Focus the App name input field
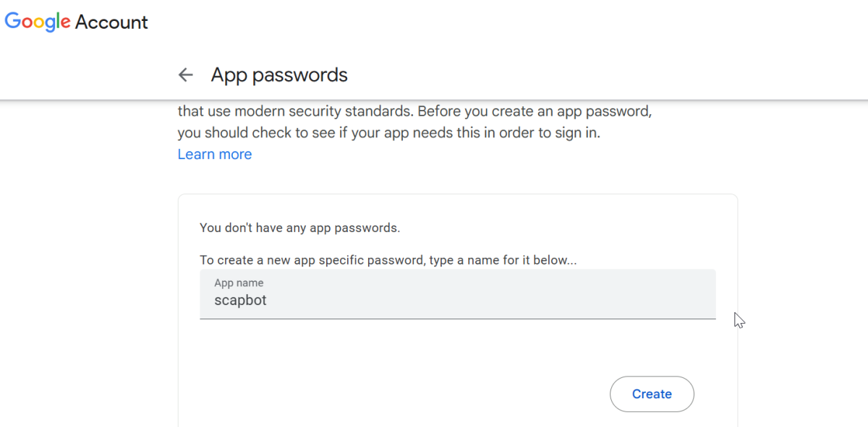 pyautogui.click(x=458, y=294)
